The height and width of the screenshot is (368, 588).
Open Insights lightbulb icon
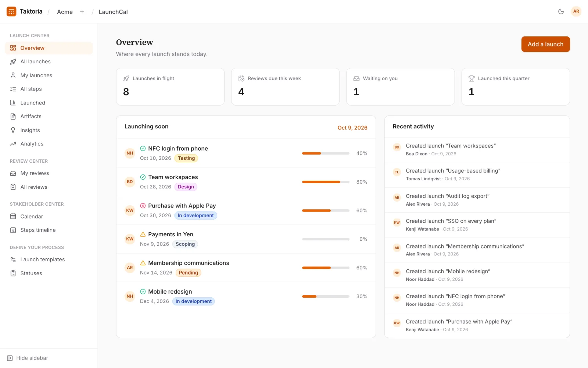coord(13,130)
